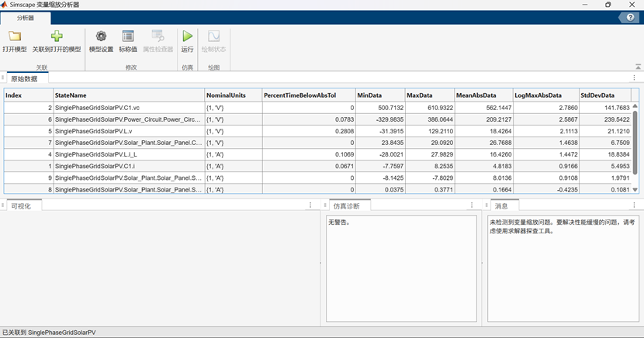This screenshot has width=644, height=338.
Task: Collapse the toolstrip with the arrow icon
Action: pyautogui.click(x=638, y=67)
